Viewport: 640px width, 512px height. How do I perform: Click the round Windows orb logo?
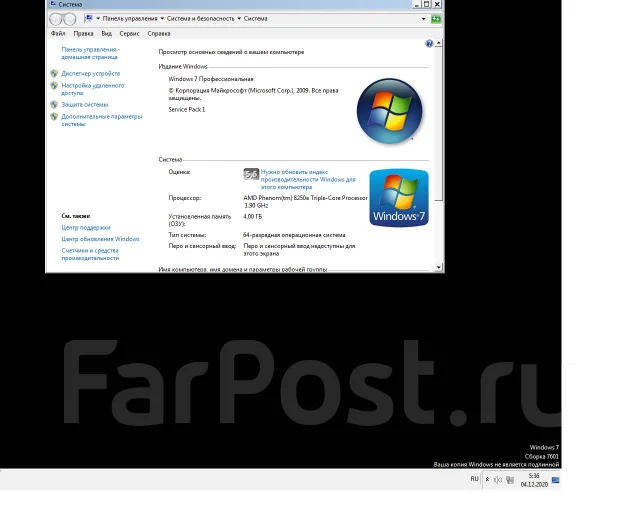pyautogui.click(x=389, y=111)
